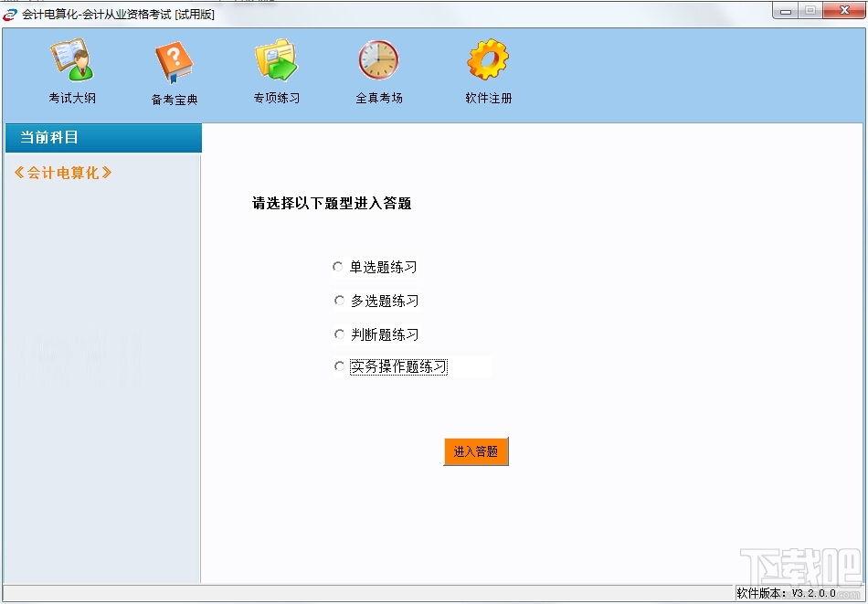The image size is (868, 604).
Task: Click the application logo in title bar
Action: 10,15
